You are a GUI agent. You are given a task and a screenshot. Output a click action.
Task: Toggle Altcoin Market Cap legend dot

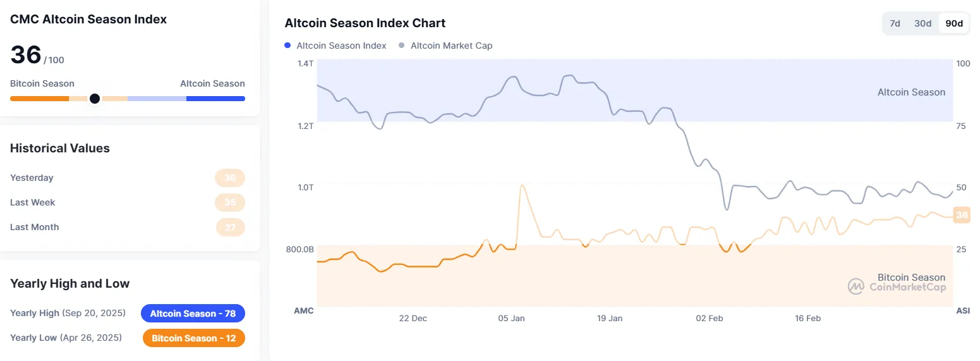pyautogui.click(x=402, y=46)
